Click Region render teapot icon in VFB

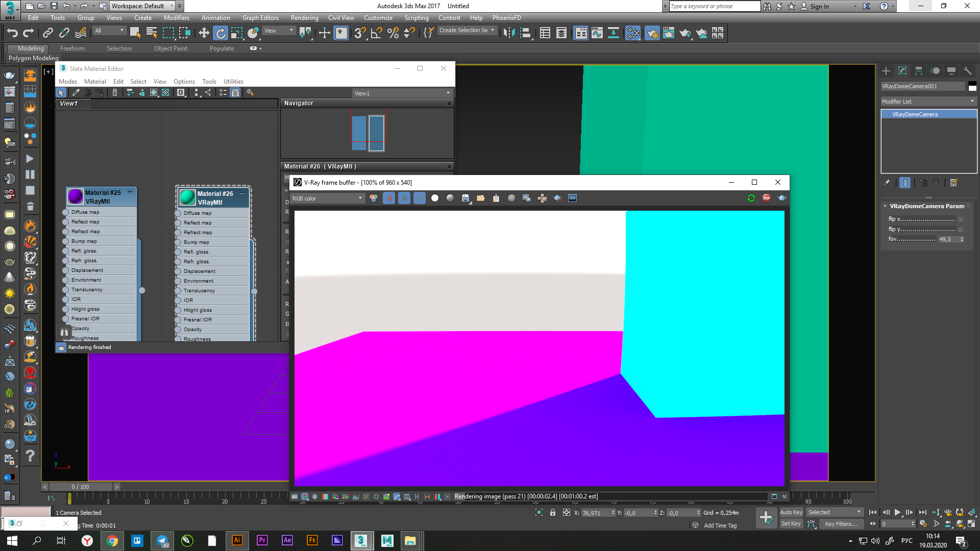point(557,198)
